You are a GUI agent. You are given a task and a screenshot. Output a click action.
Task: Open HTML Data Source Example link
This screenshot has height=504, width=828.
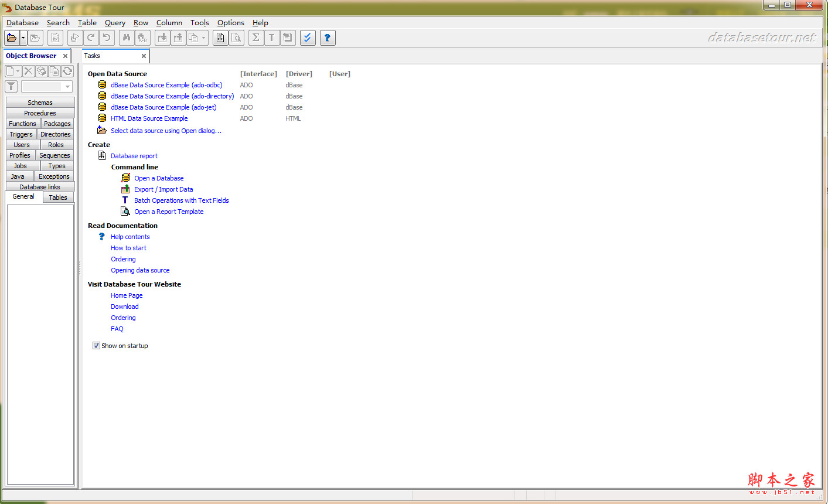pos(149,118)
